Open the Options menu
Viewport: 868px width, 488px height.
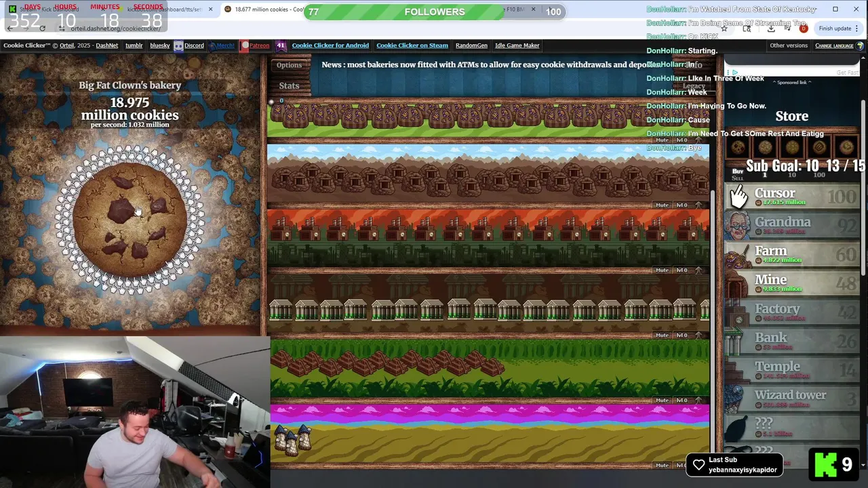[x=289, y=65]
